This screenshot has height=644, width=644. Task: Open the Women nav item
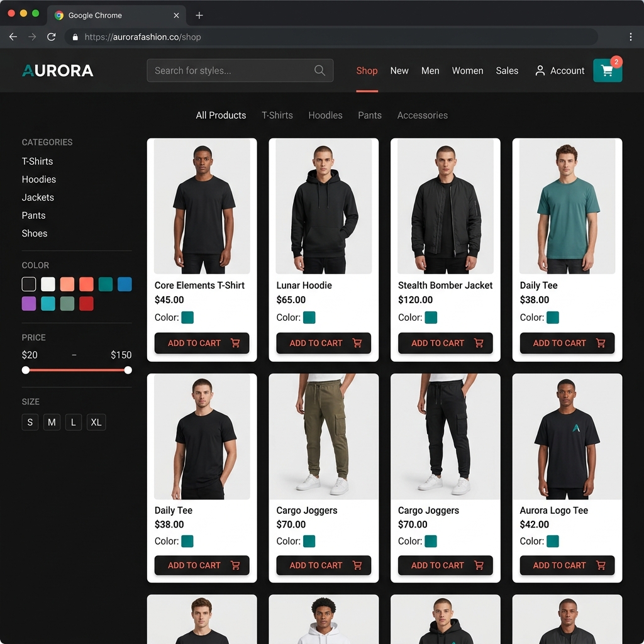point(467,70)
